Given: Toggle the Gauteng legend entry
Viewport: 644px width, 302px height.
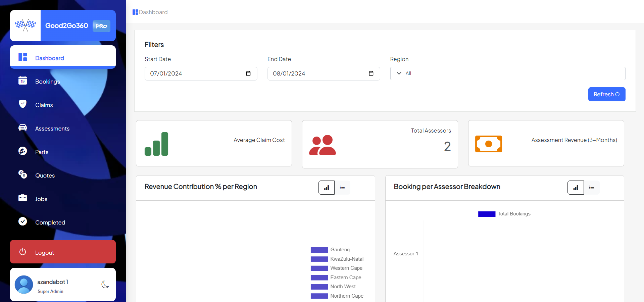Looking at the screenshot, I should click(x=330, y=250).
